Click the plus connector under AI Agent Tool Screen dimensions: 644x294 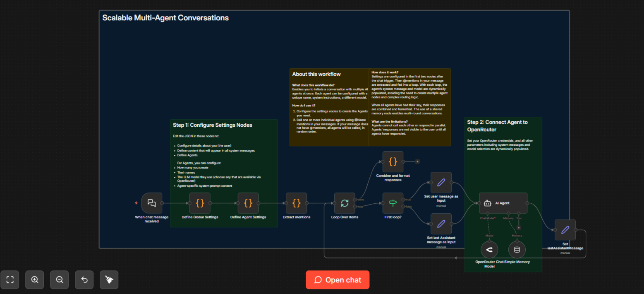519,228
